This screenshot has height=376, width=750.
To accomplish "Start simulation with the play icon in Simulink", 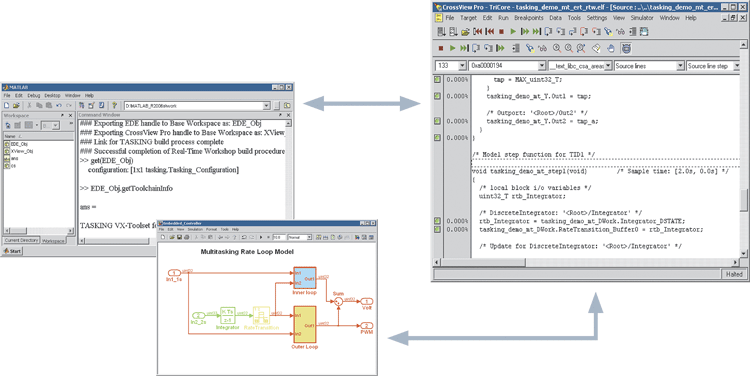I will pos(261,237).
